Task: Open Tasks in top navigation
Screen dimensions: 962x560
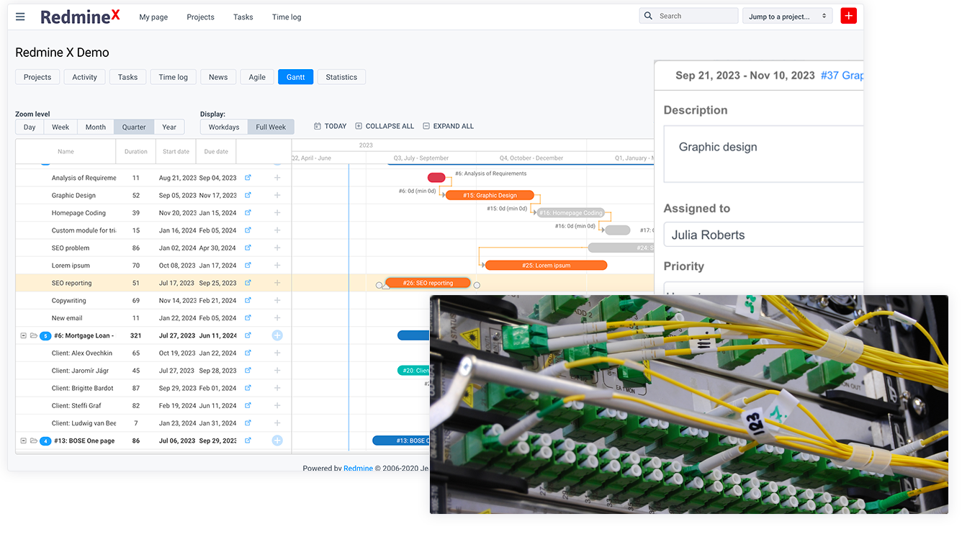Action: point(243,17)
